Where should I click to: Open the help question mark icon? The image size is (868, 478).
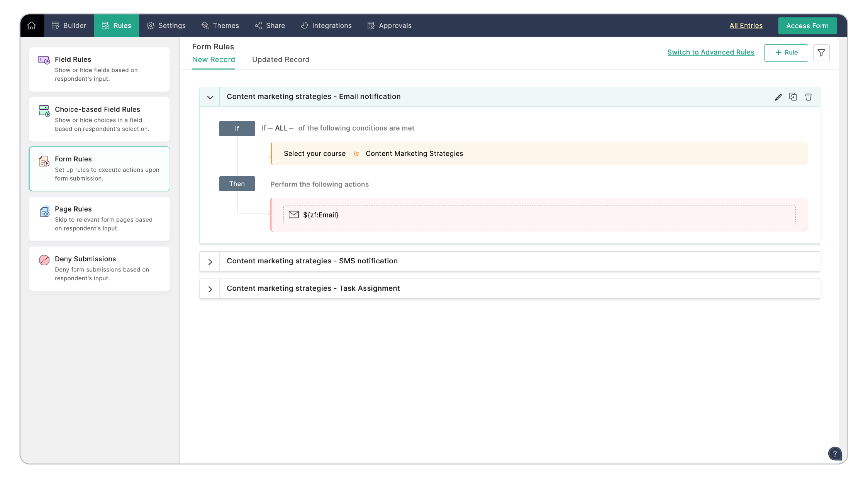[835, 454]
